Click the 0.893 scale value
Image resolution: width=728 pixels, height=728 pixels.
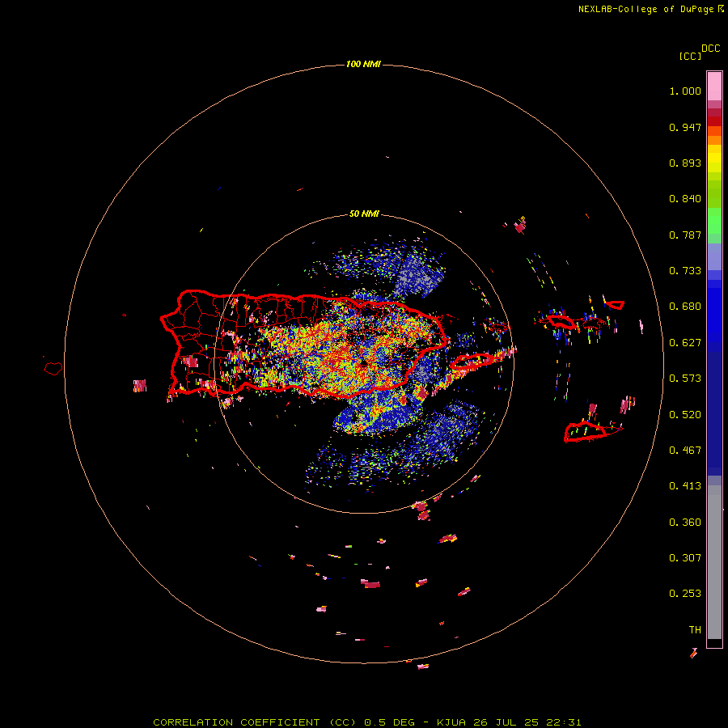click(685, 163)
